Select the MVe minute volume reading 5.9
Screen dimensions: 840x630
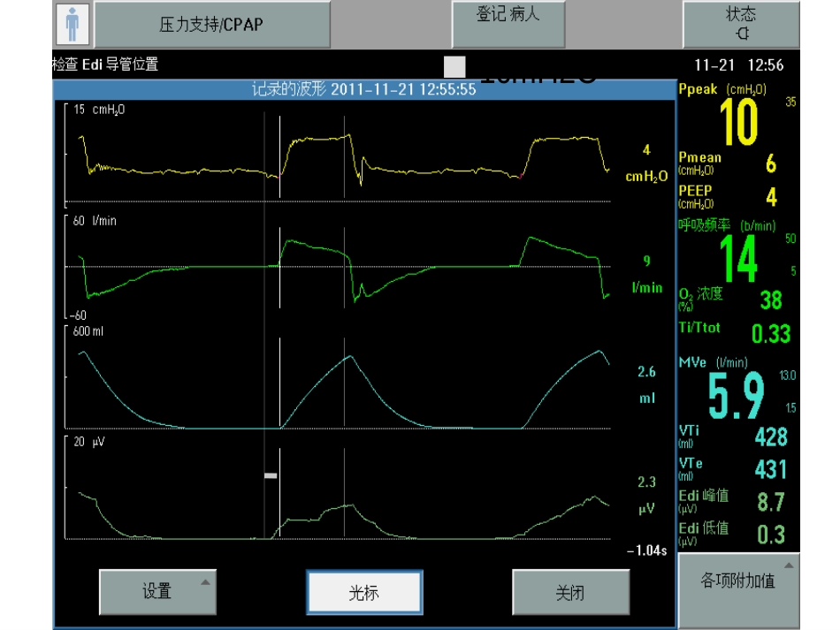[736, 396]
